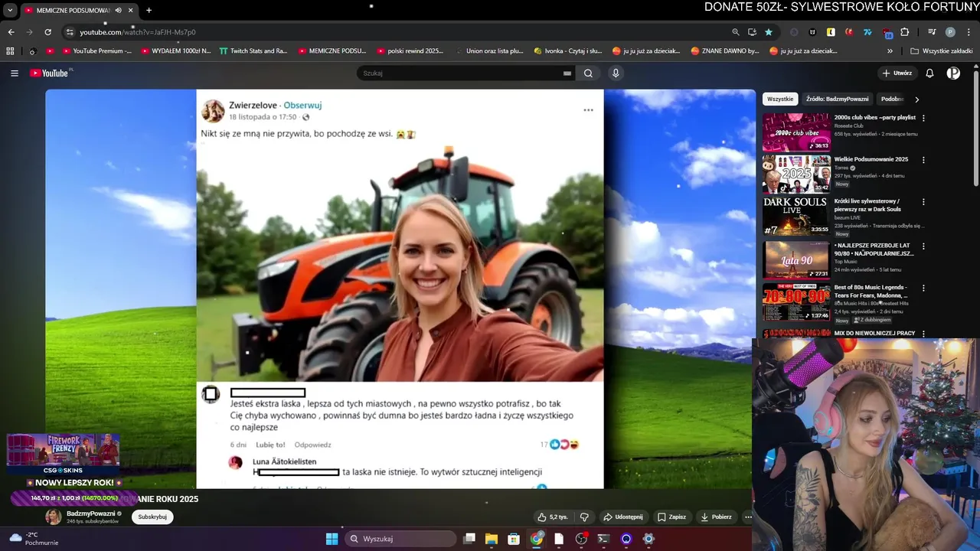Open the YouTube hamburger guide menu
This screenshot has height=551, width=980.
[14, 73]
